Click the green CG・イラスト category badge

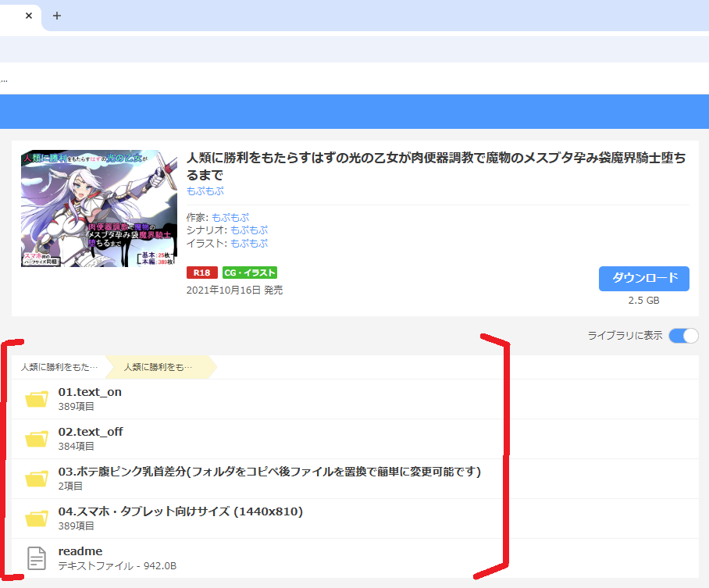[x=248, y=273]
